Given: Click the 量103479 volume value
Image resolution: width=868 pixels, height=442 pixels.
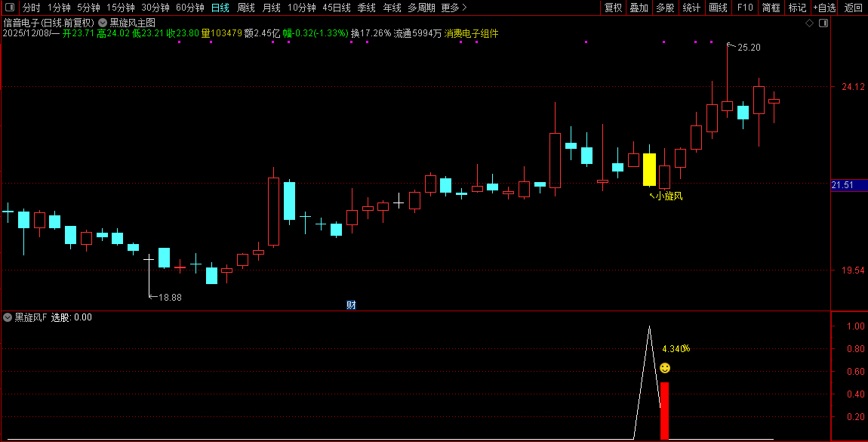Looking at the screenshot, I should click(221, 33).
